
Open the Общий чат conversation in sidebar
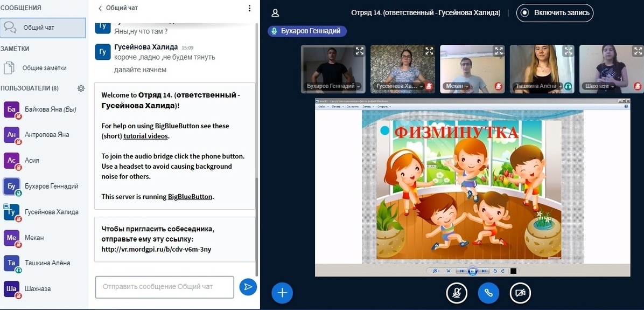coord(43,28)
